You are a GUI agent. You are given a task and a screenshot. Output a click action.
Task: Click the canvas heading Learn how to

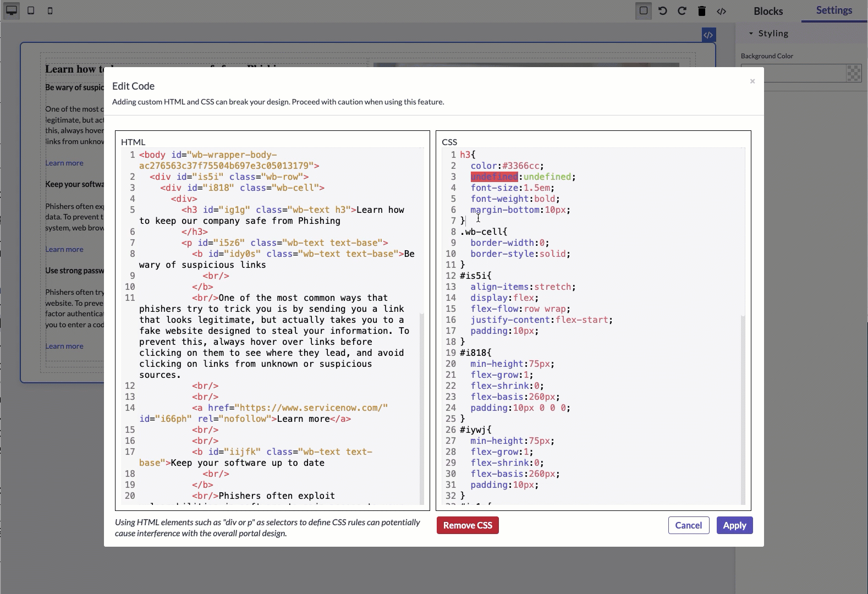[75, 69]
